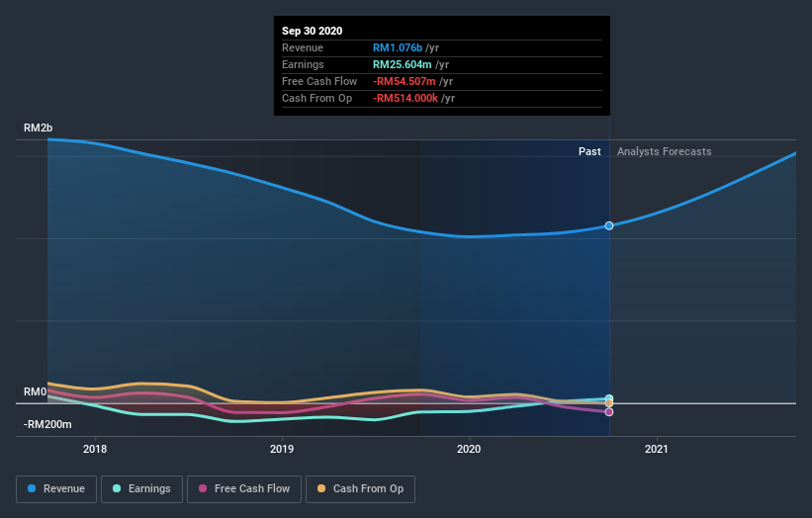Click the RM25.604m earnings value
Screen dimensions: 812x518
coord(403,64)
